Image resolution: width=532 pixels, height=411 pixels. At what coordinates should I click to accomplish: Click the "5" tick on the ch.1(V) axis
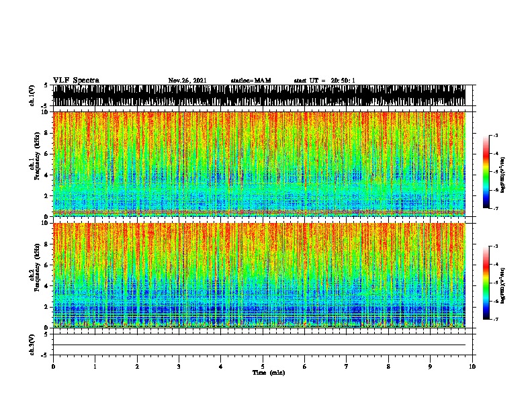tap(46, 85)
